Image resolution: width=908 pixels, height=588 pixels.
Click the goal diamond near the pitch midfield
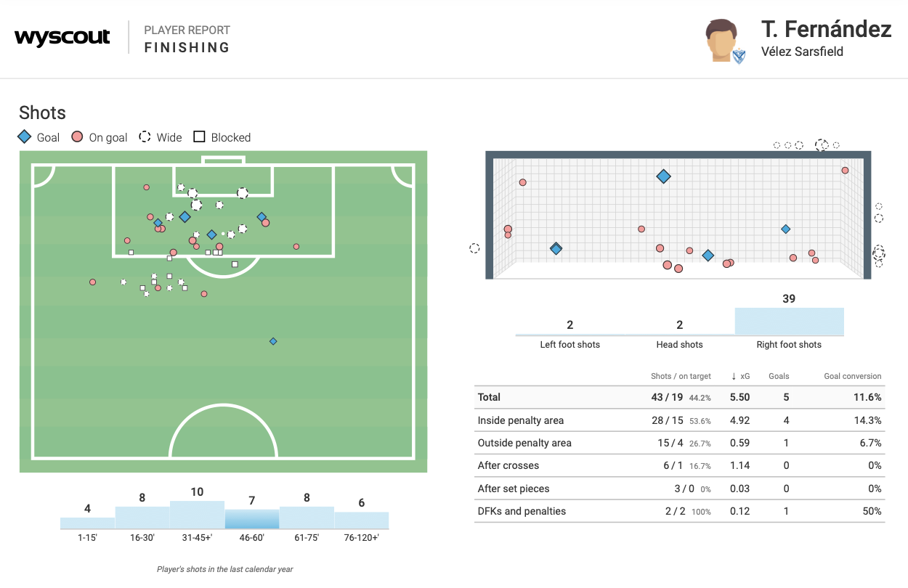point(273,341)
